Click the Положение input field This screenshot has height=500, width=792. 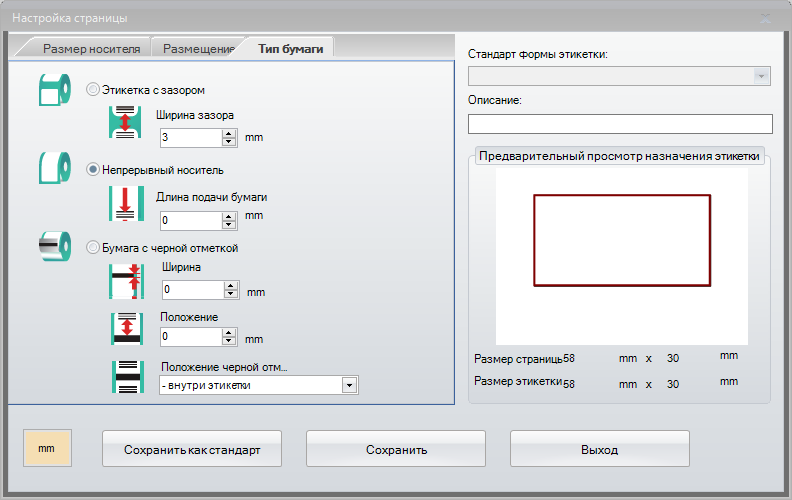[191, 337]
